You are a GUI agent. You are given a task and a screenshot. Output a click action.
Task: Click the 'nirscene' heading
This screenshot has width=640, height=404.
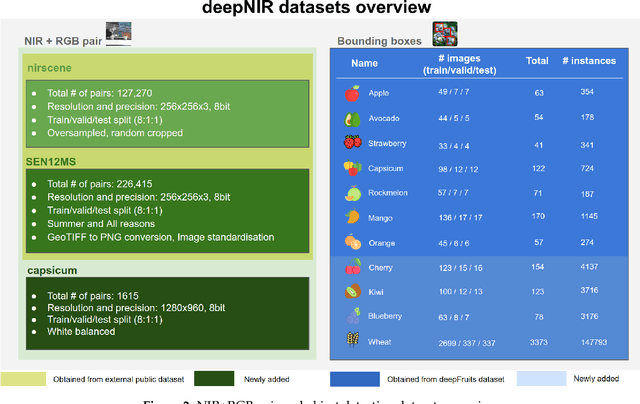(49, 68)
